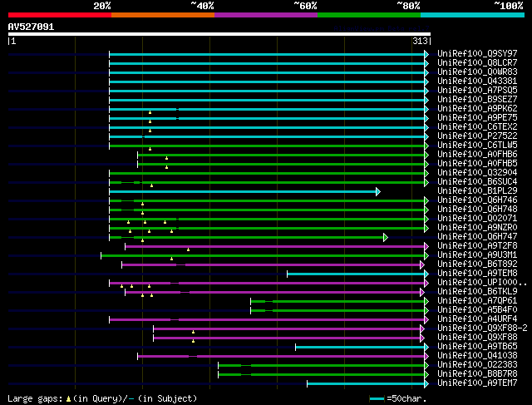Click the UniRef100_B6SUC4 label
This screenshot has height=405, width=532.
(477, 182)
